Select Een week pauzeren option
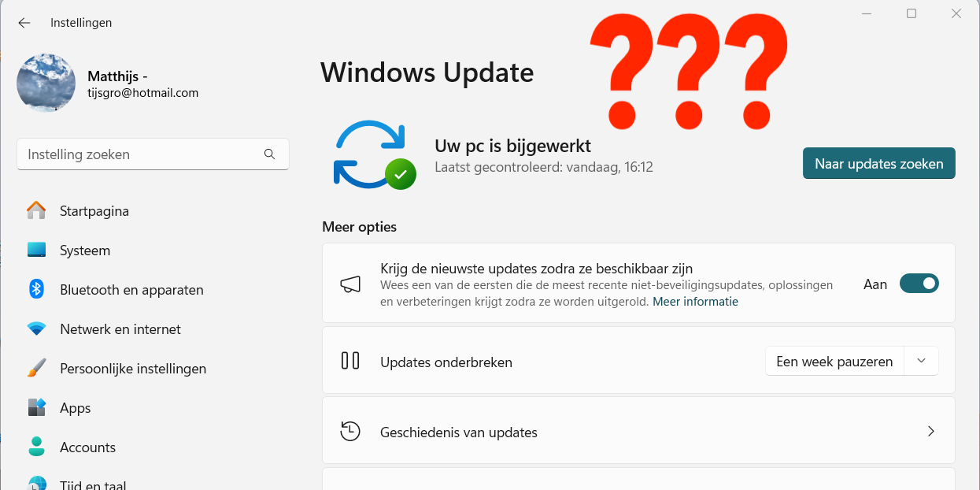The height and width of the screenshot is (490, 980). [834, 362]
